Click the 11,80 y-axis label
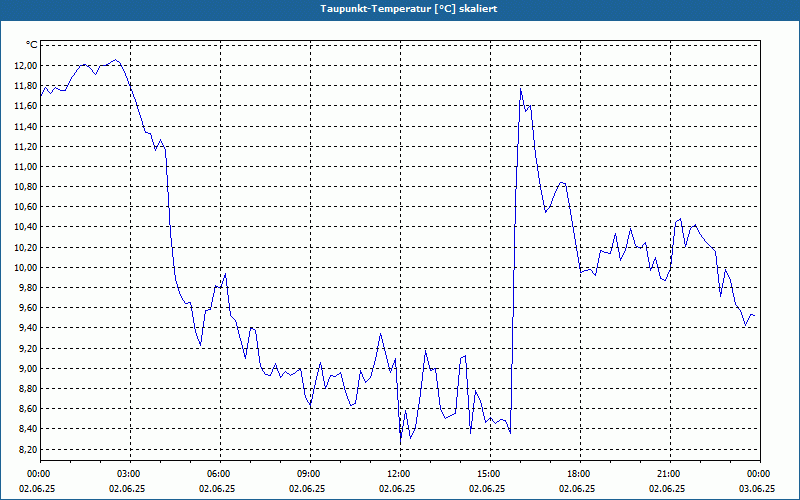This screenshot has height=500, width=800. coord(26,86)
